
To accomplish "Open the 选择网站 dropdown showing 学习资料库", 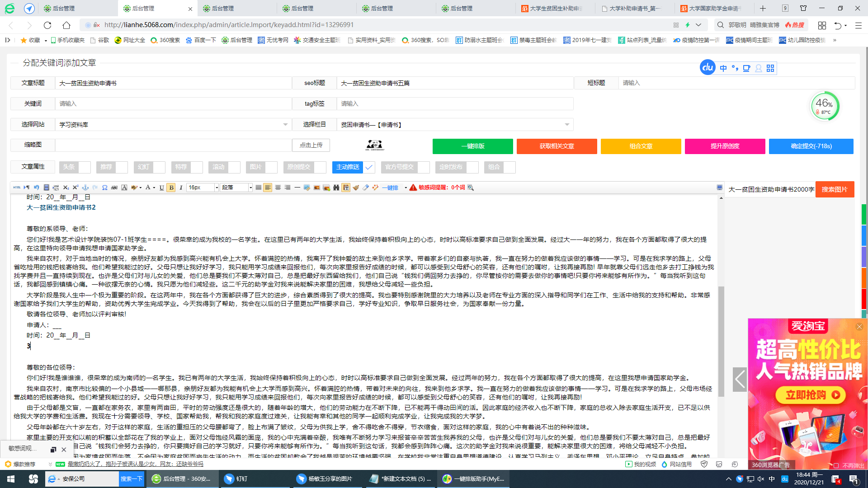I will [x=285, y=124].
